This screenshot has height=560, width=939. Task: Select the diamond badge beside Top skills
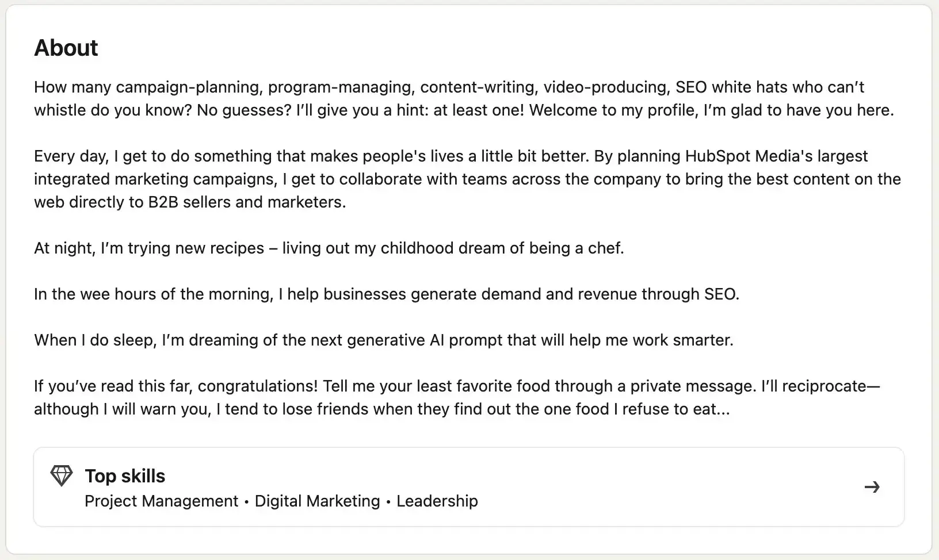click(61, 476)
